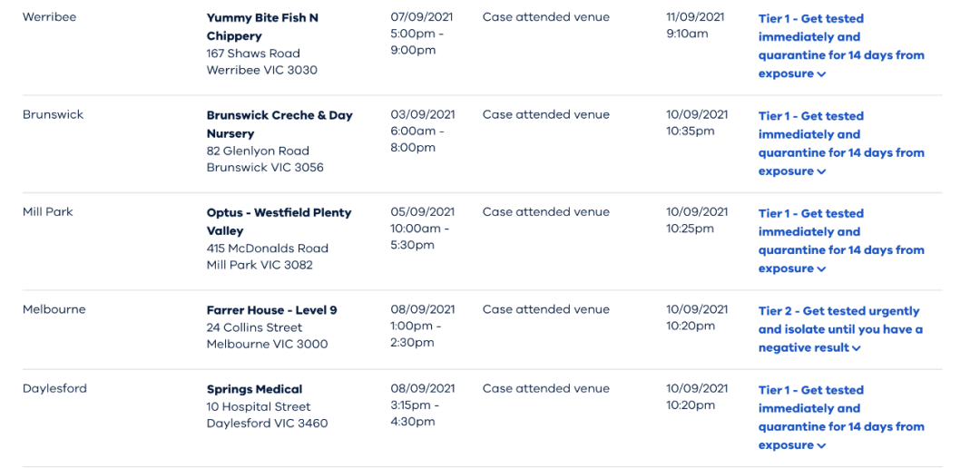Image resolution: width=980 pixels, height=468 pixels.
Task: Expand Tier 1 advice for Brunswick Creche
Action: (841, 143)
